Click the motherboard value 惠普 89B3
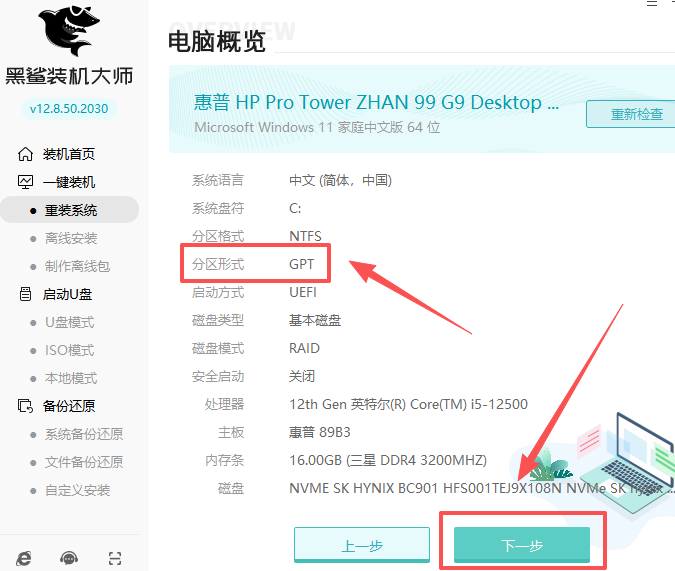This screenshot has height=571, width=675. click(x=319, y=432)
